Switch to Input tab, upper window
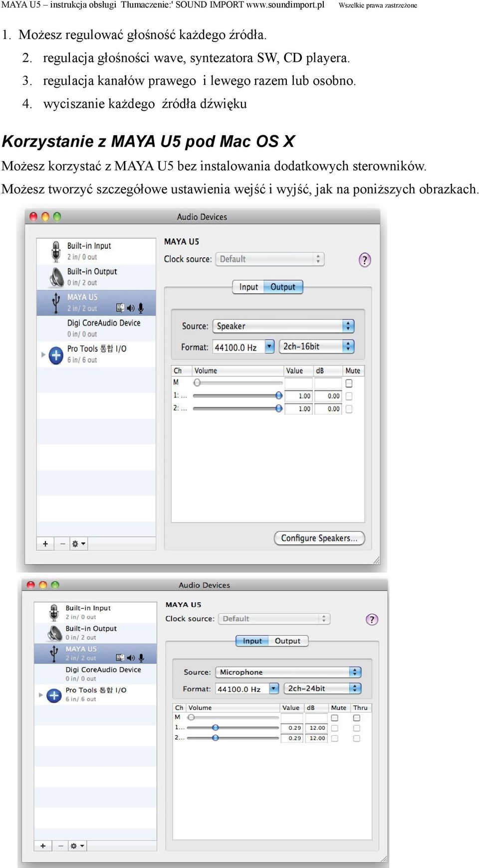Viewport: 479px width, 868px height. [248, 287]
